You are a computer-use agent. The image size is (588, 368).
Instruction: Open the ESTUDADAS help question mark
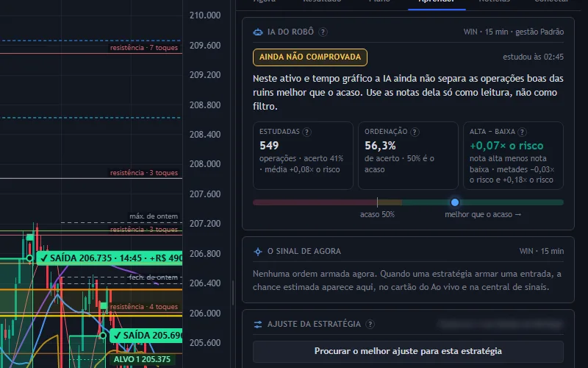click(x=306, y=132)
